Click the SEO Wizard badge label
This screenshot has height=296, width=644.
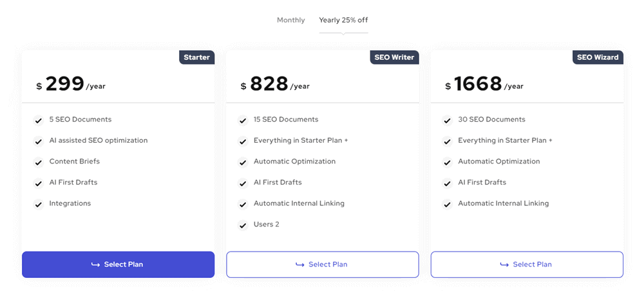[x=598, y=57]
